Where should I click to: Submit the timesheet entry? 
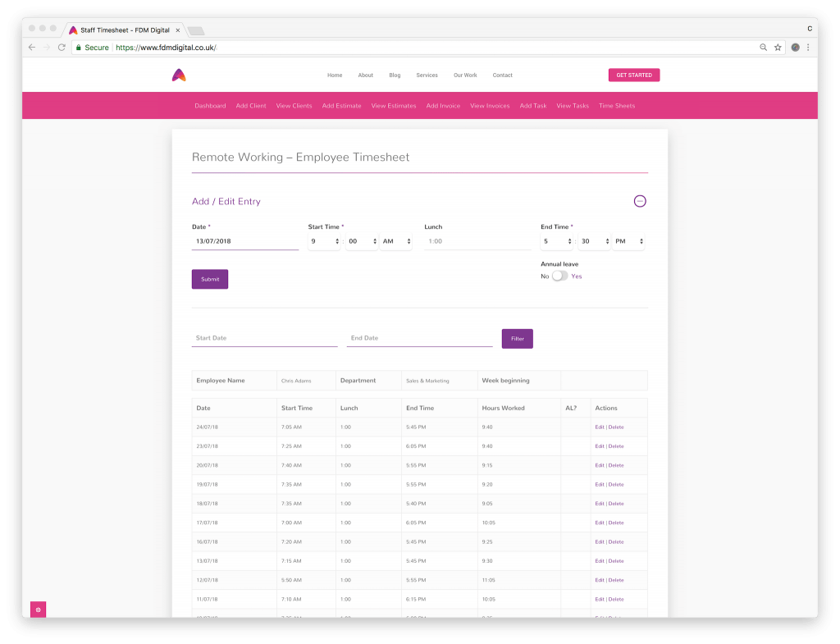pos(209,279)
